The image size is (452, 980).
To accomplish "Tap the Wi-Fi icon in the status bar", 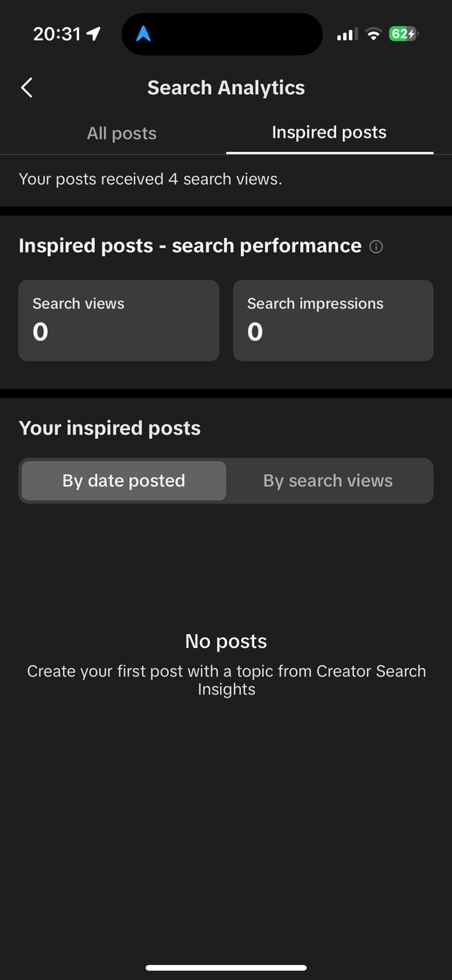I will point(372,34).
